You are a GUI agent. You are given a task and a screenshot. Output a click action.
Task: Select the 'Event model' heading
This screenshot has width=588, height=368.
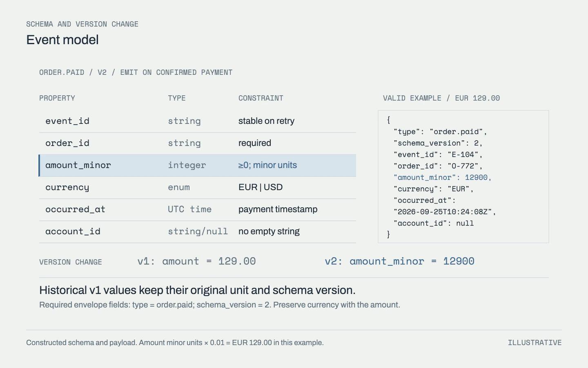pyautogui.click(x=62, y=40)
